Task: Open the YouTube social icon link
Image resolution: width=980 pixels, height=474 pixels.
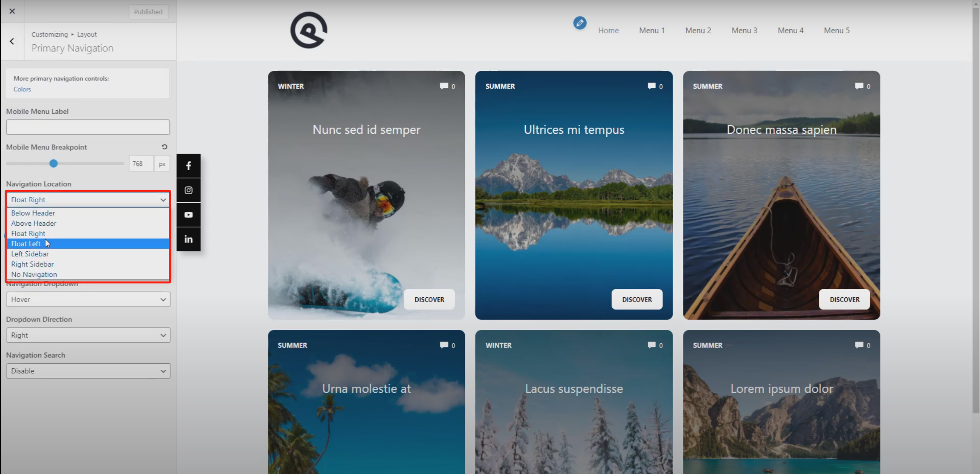Action: (x=188, y=215)
